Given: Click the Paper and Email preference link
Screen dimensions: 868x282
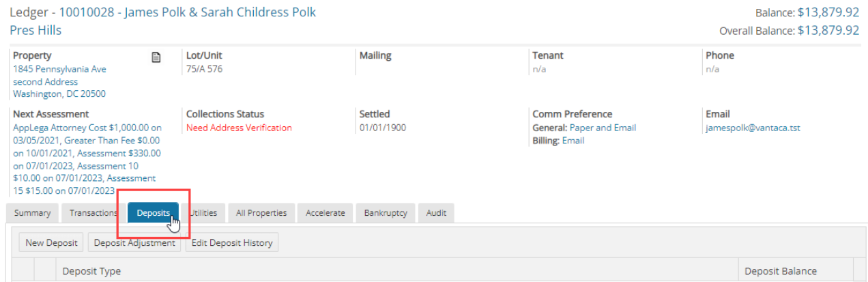Looking at the screenshot, I should (602, 128).
